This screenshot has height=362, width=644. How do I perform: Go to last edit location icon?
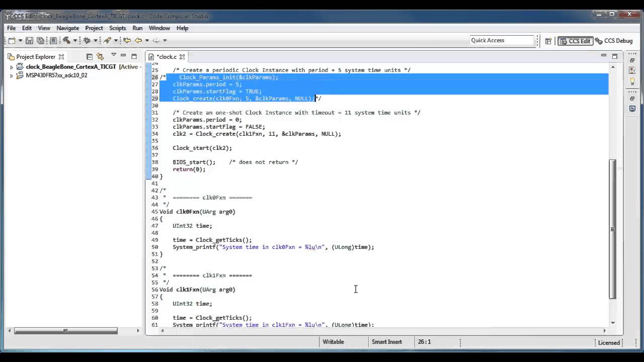coord(127,40)
